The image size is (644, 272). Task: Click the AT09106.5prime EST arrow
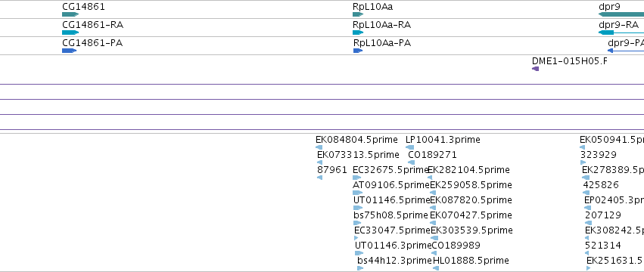pos(358,193)
